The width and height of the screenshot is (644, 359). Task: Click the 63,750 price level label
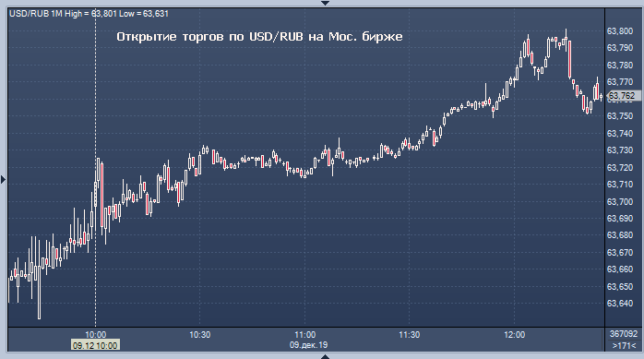[620, 116]
